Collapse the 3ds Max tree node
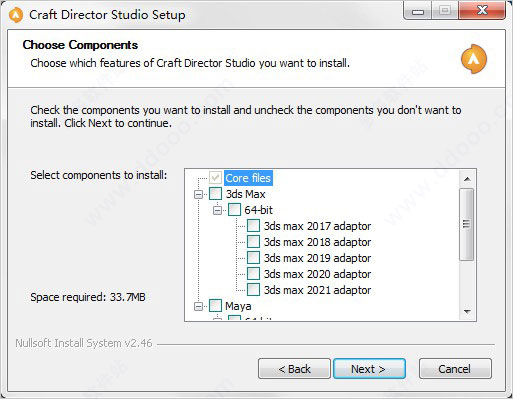 198,194
